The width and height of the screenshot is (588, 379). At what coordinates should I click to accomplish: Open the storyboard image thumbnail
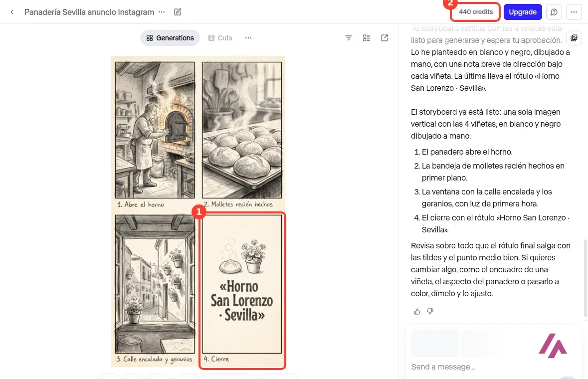(x=198, y=211)
